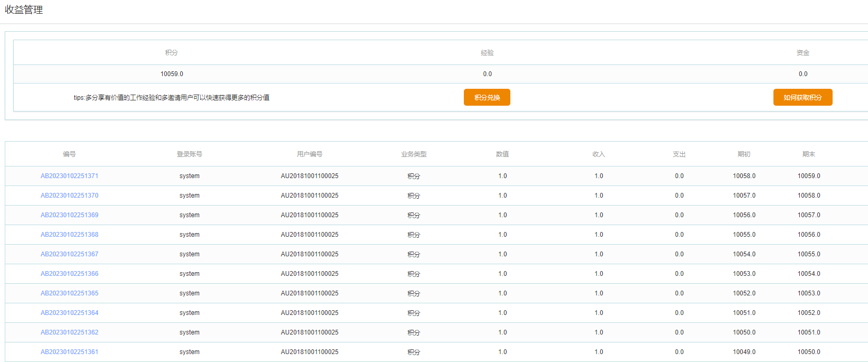Click the 期初 column header
This screenshot has width=868, height=362.
coord(744,154)
